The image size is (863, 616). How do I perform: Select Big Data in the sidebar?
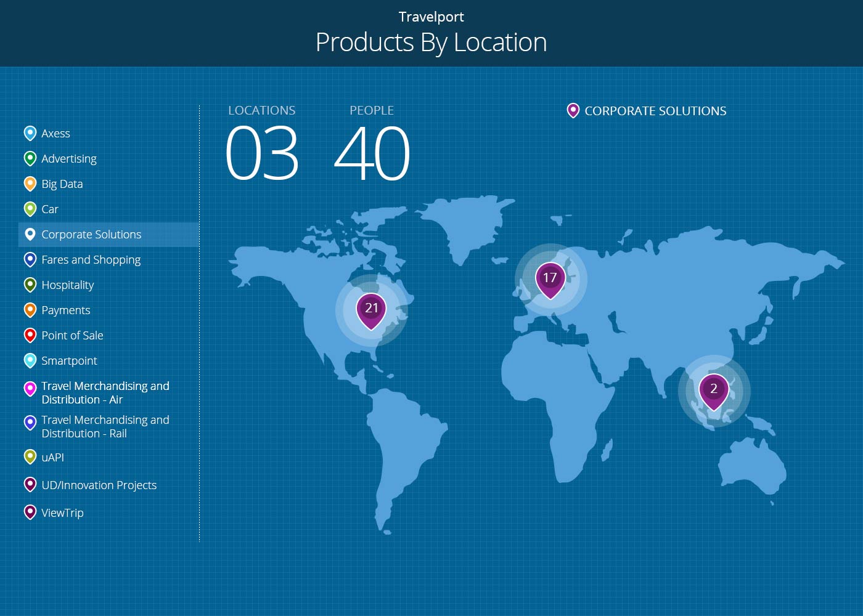click(x=62, y=184)
